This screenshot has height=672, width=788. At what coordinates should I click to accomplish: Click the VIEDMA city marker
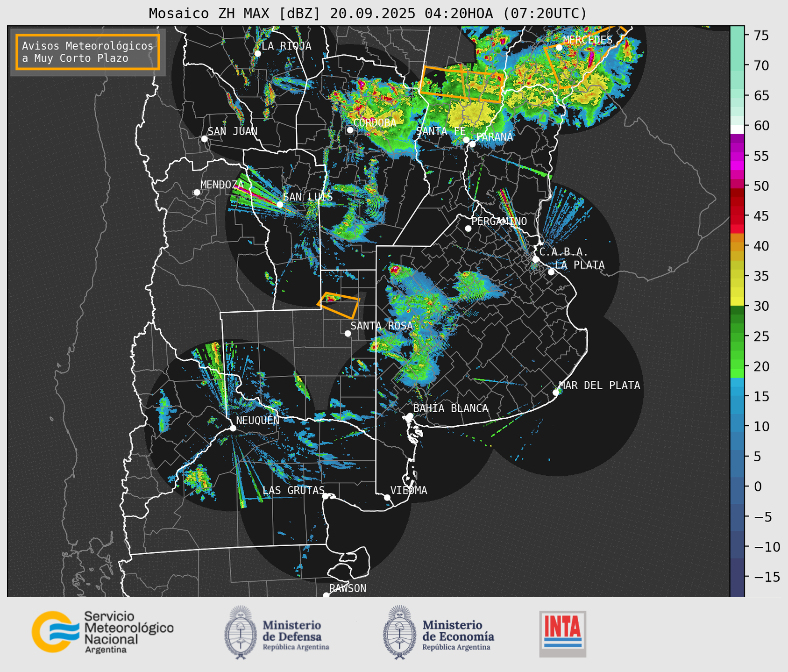coord(387,497)
